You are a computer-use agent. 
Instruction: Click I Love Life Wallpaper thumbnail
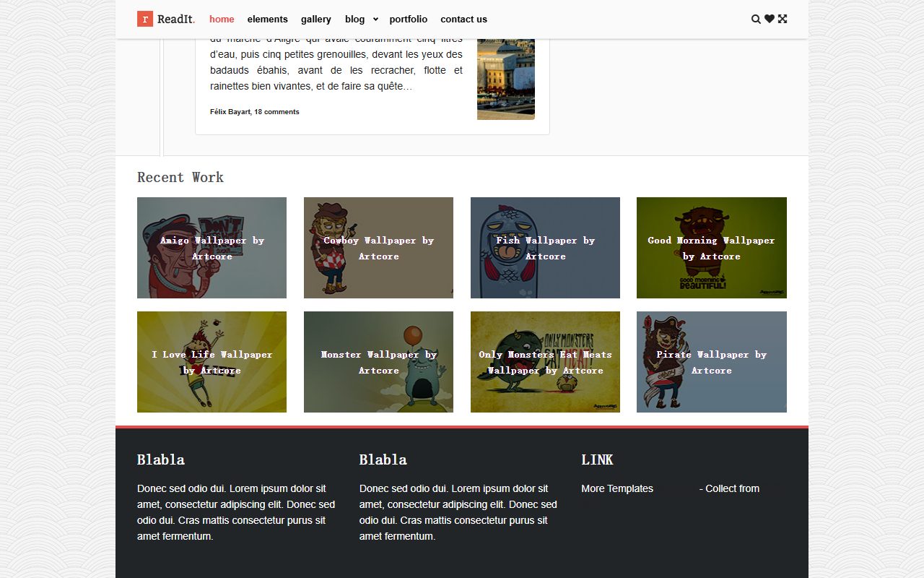tap(212, 362)
